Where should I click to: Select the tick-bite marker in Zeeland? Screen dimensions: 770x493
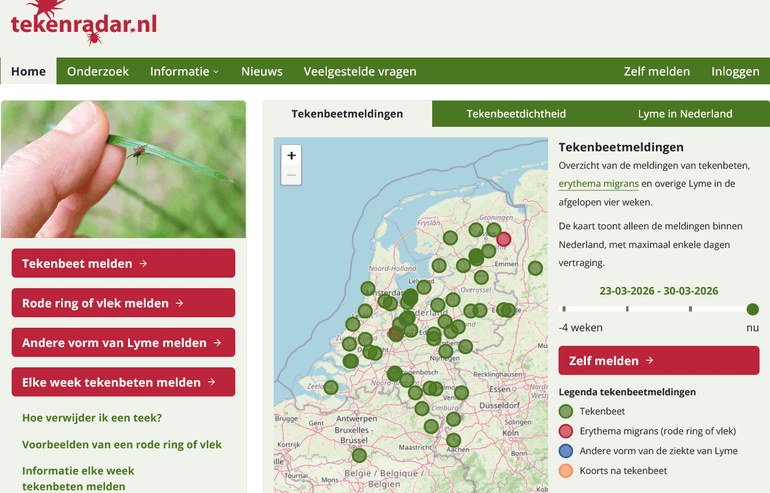pyautogui.click(x=331, y=387)
